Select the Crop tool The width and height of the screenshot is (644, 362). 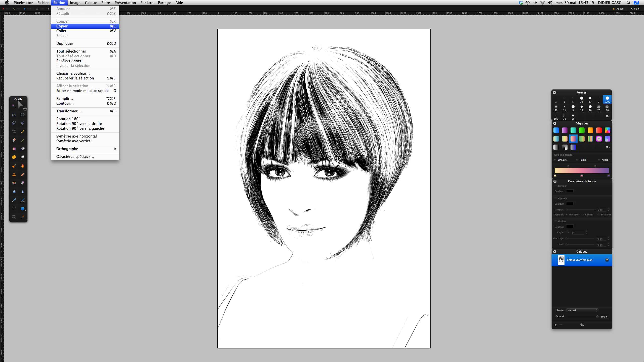[x=14, y=132]
